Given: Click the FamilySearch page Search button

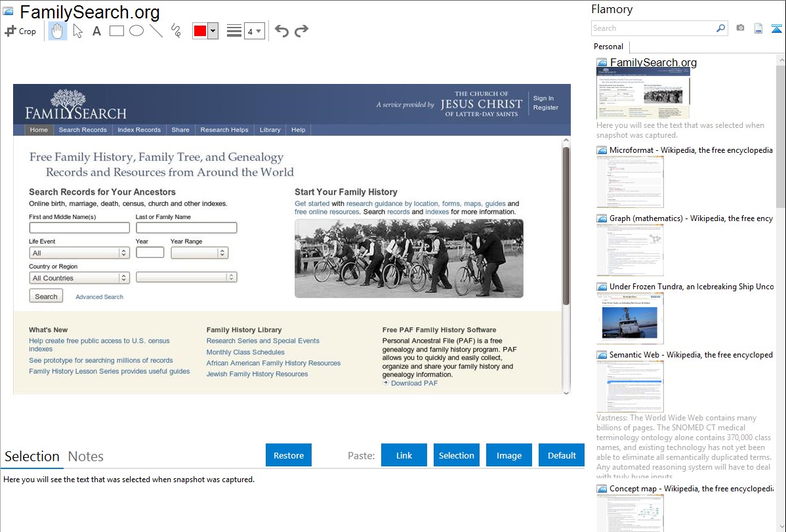Looking at the screenshot, I should (x=46, y=297).
